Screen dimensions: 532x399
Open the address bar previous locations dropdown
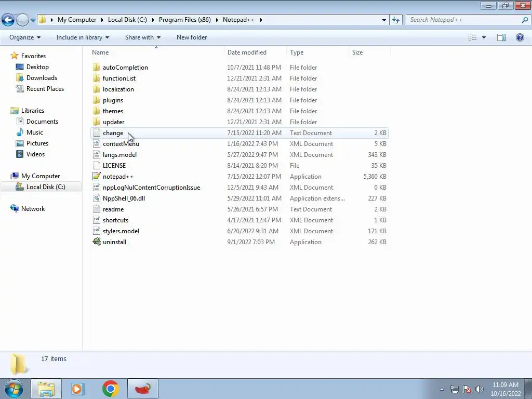pyautogui.click(x=384, y=20)
